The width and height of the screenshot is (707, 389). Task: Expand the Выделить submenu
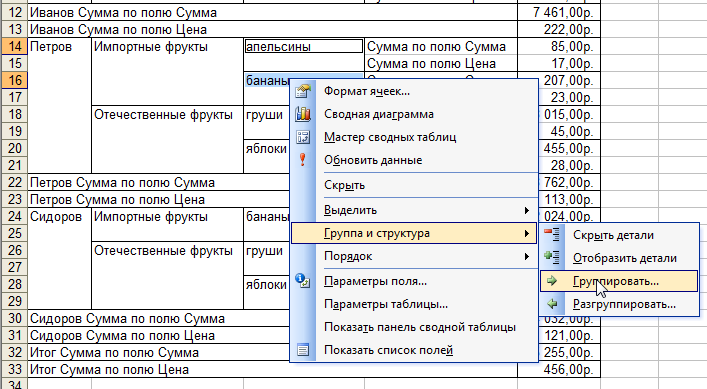tap(414, 210)
